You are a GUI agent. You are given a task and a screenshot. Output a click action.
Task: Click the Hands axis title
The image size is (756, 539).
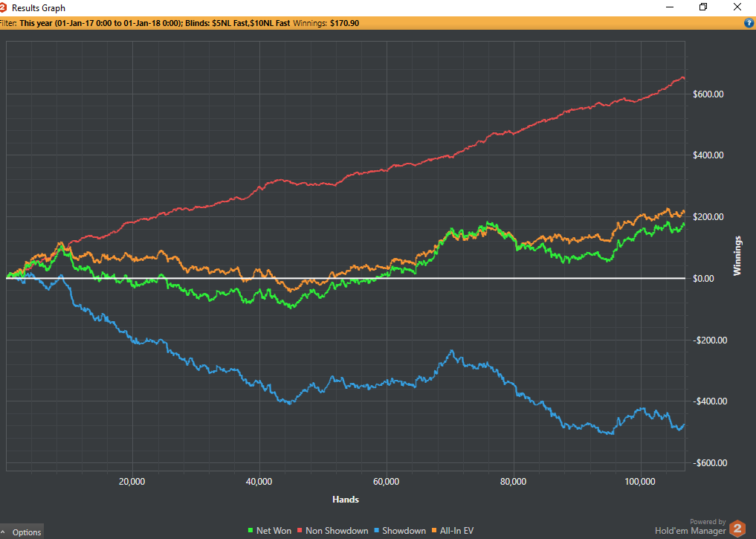click(346, 500)
